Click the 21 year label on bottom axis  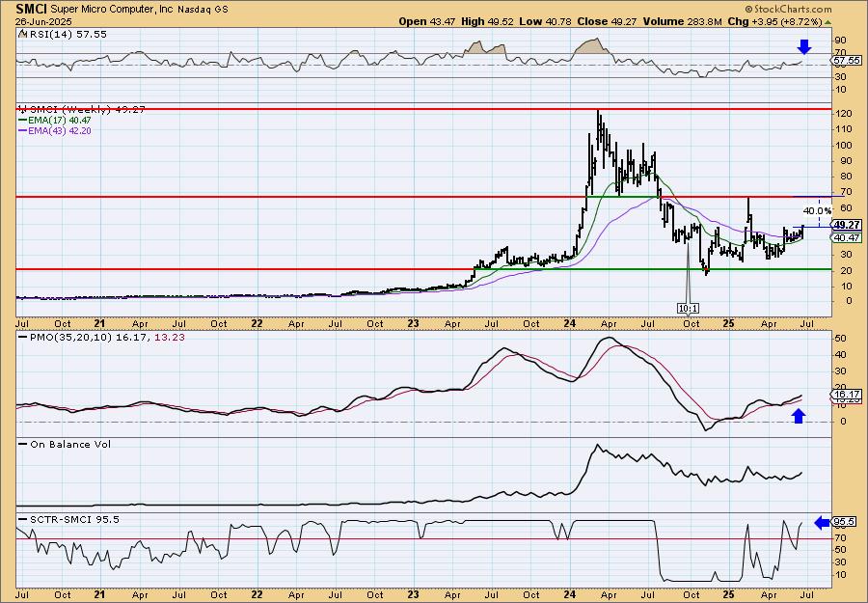(100, 594)
